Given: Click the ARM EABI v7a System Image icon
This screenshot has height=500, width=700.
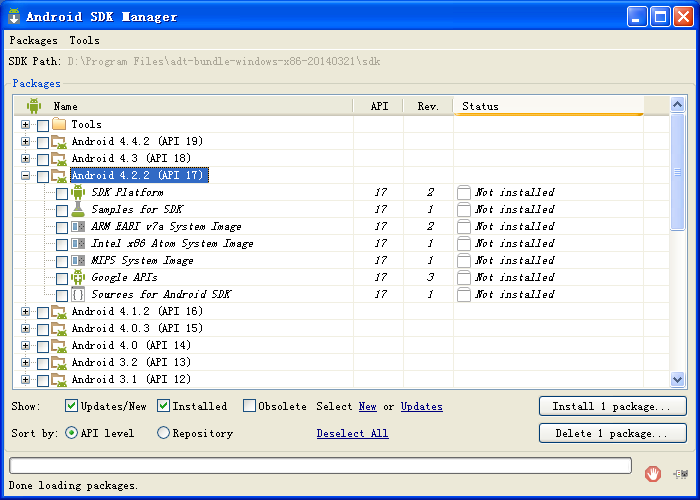Looking at the screenshot, I should [x=78, y=226].
